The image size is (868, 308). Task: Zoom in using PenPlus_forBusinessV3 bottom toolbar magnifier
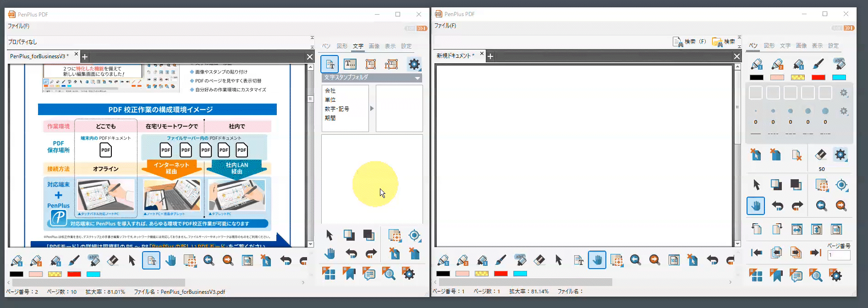228,261
